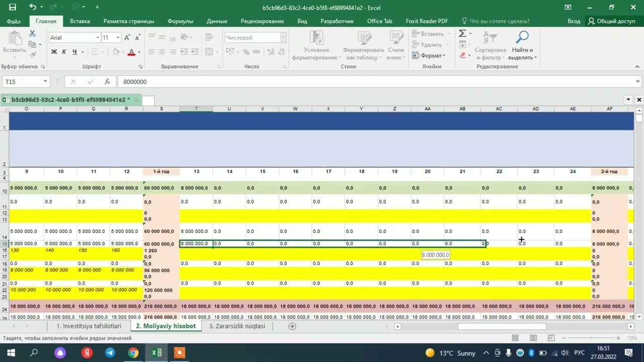Insert AutoSum with the sigma icon
644x362 pixels.
[462, 33]
